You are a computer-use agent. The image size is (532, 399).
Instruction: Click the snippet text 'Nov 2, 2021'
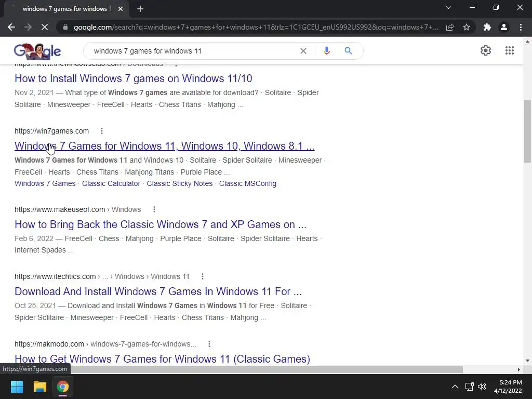(x=34, y=92)
